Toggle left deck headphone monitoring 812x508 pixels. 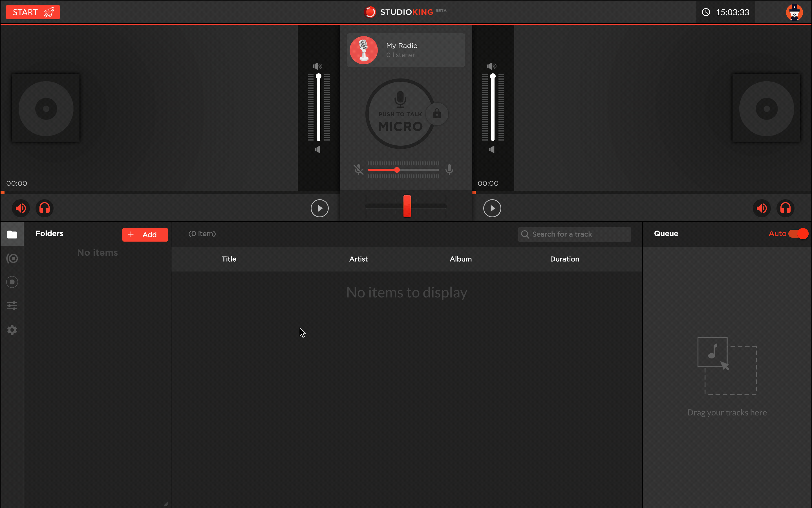44,208
